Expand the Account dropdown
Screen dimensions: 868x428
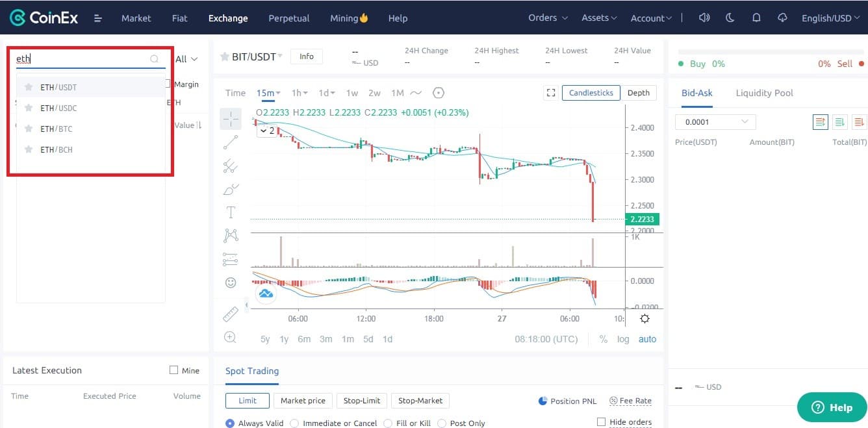pos(651,18)
